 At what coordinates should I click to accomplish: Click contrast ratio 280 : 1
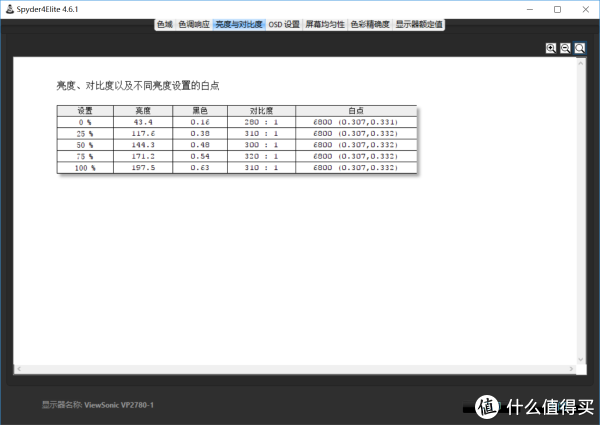[261, 122]
